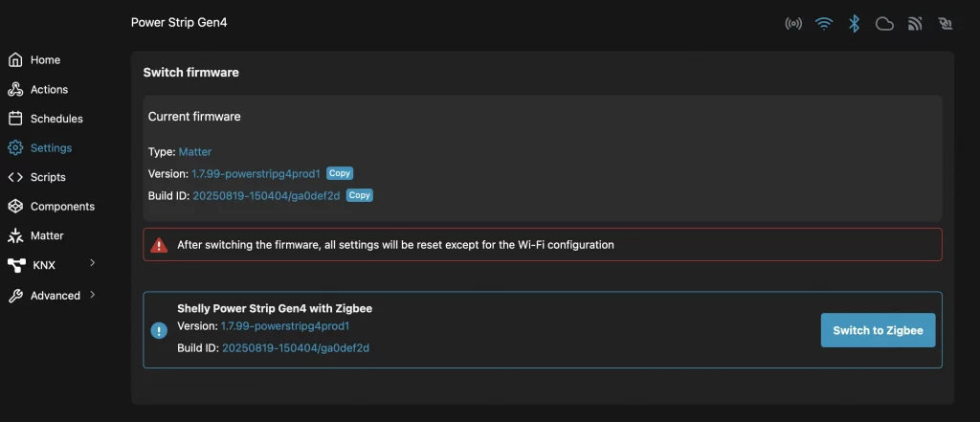980x422 pixels.
Task: Expand the KNX submenu chevron
Action: [x=93, y=263]
